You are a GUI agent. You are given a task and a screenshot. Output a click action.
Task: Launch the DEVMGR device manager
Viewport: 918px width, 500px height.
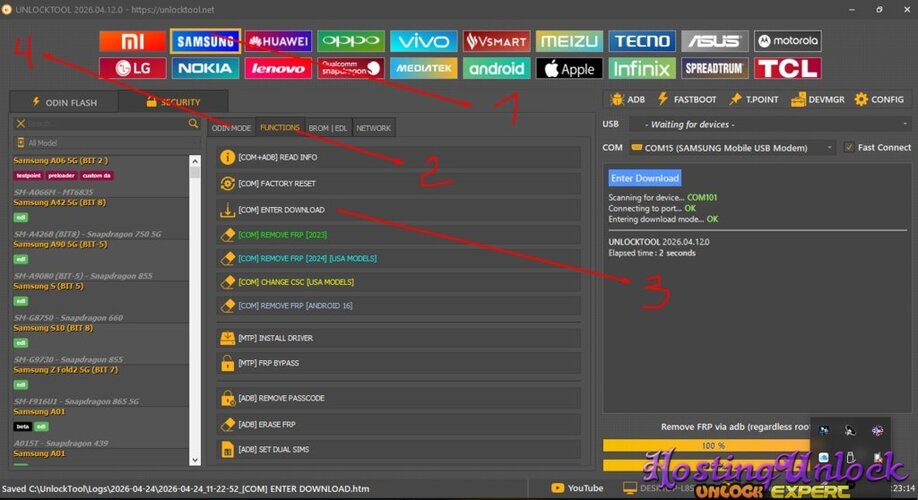point(817,100)
